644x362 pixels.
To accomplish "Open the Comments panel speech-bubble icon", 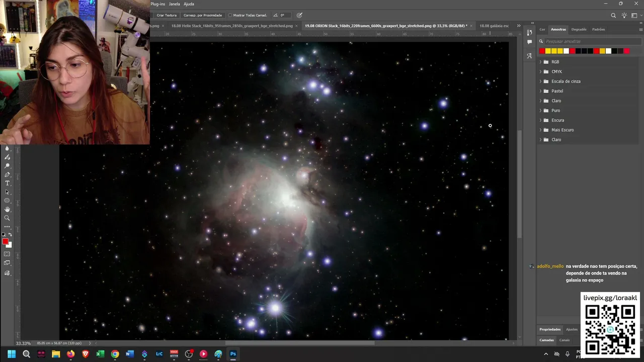I will (x=529, y=42).
